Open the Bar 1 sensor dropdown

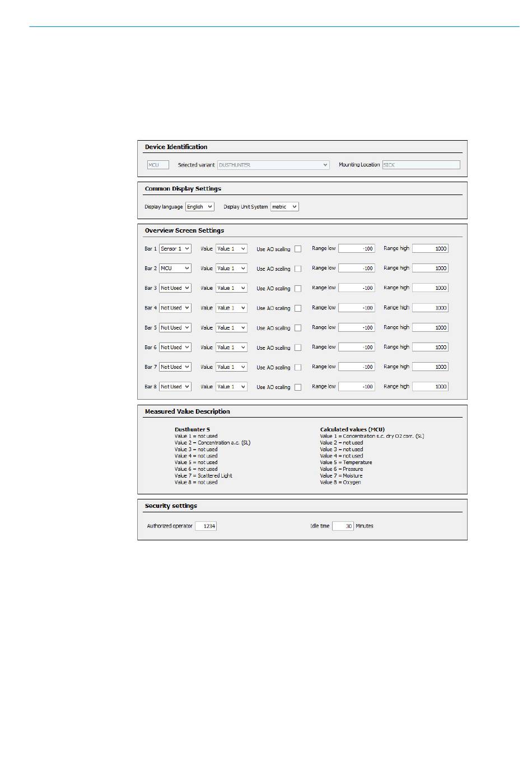[175, 249]
